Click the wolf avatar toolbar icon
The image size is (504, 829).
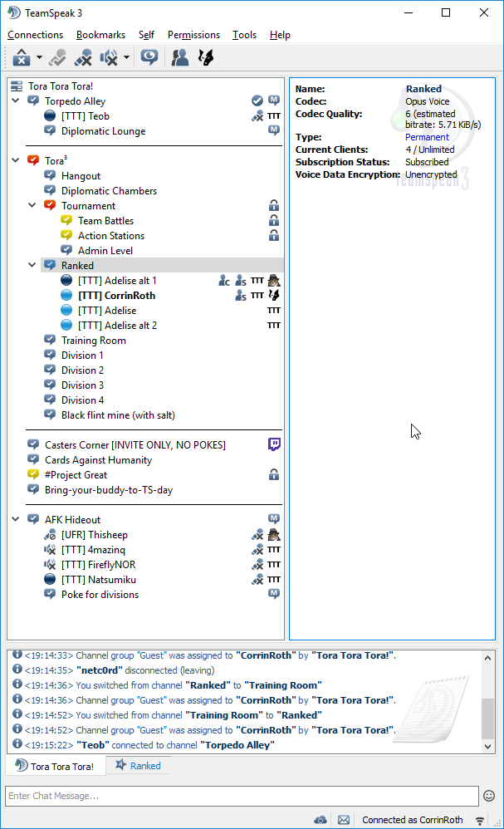[x=206, y=57]
